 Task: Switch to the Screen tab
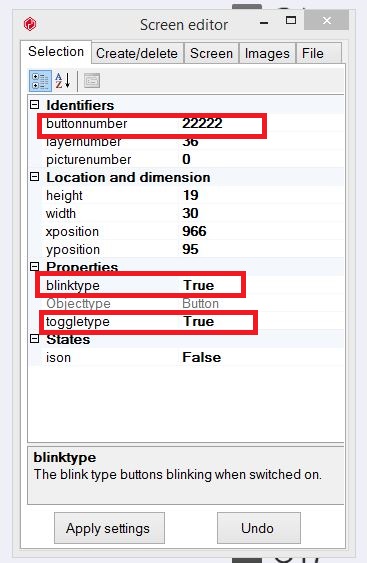click(x=211, y=53)
